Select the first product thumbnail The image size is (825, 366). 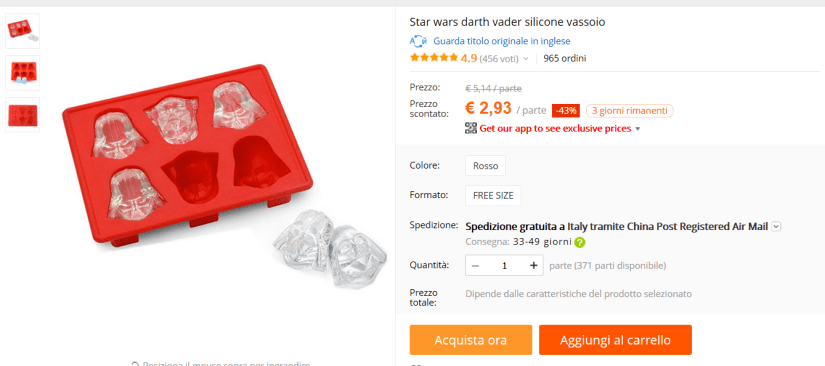[x=23, y=30]
